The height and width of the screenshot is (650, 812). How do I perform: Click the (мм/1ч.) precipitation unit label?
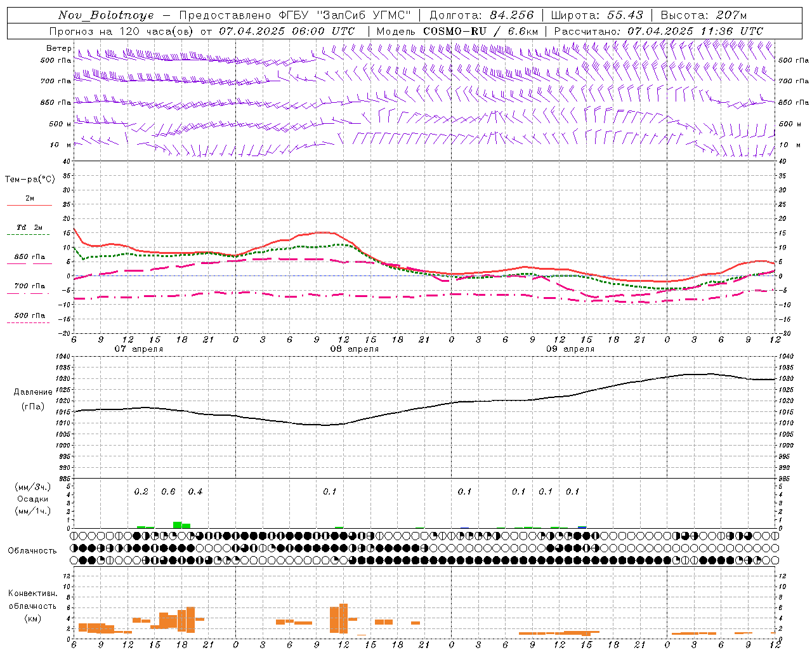[32, 511]
